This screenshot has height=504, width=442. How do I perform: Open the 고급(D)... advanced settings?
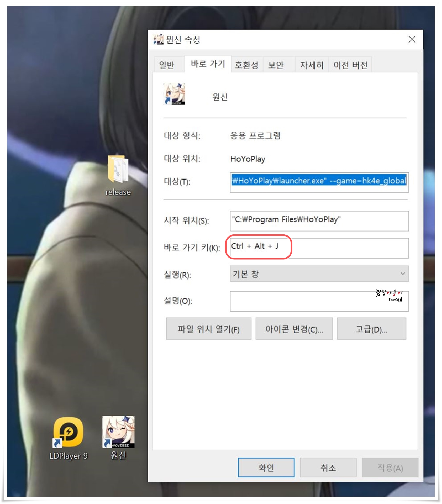(371, 329)
